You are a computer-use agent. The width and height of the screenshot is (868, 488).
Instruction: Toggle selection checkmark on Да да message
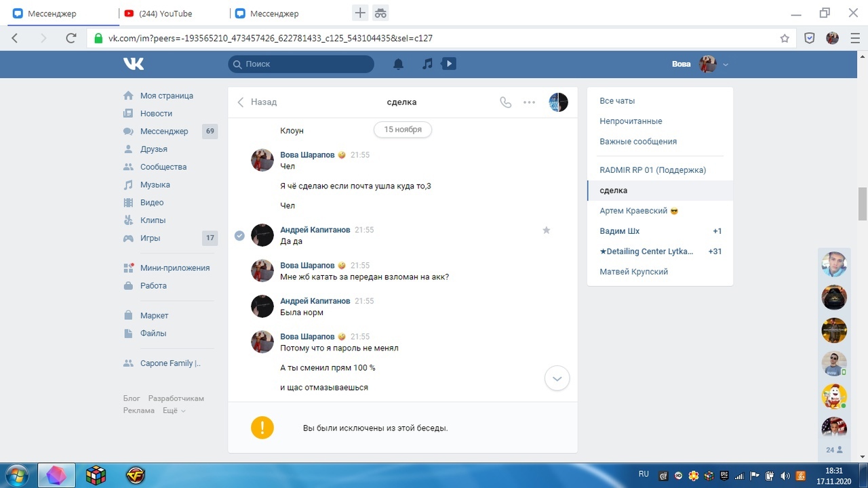239,235
